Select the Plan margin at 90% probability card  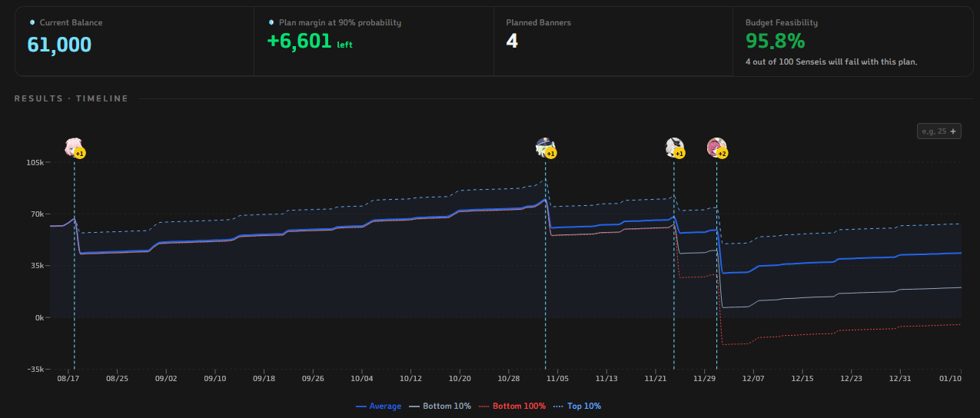tap(374, 41)
